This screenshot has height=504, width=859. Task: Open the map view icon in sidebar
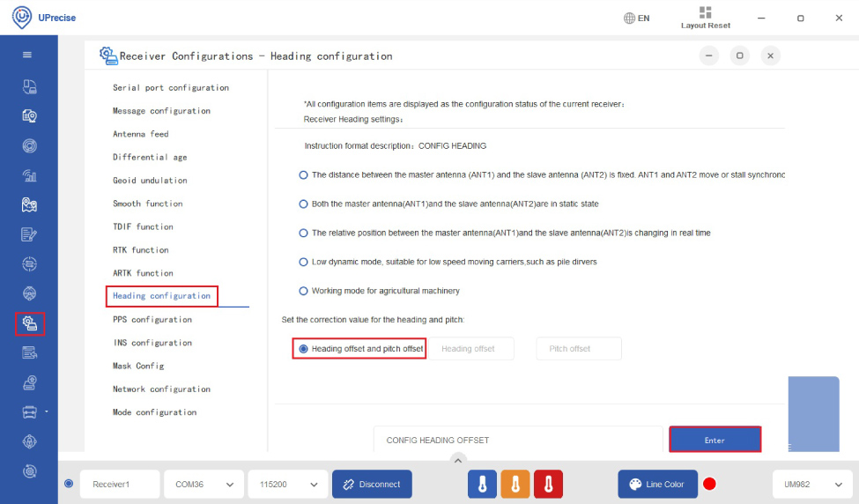point(29,204)
